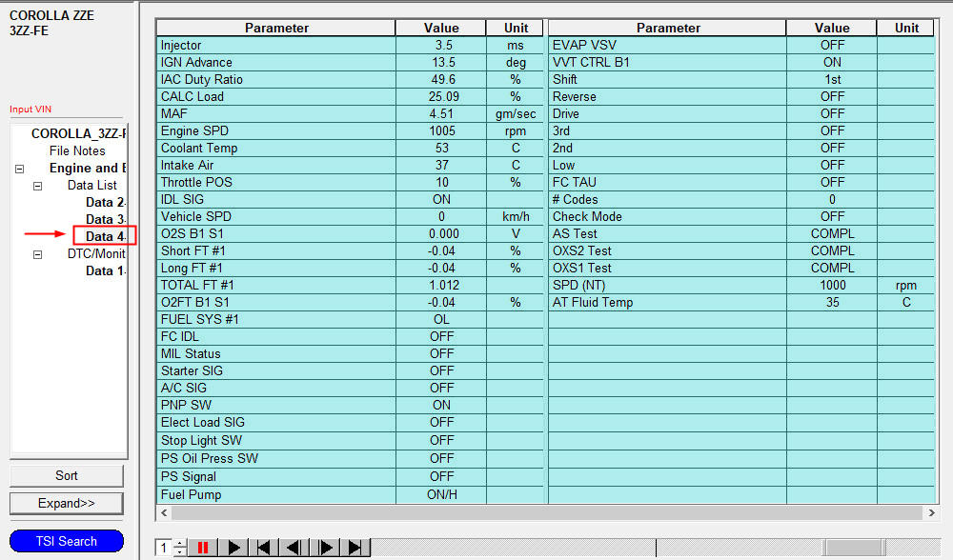This screenshot has height=560, width=953.
Task: Collapse the DTC/Monitor tree node
Action: 38,254
